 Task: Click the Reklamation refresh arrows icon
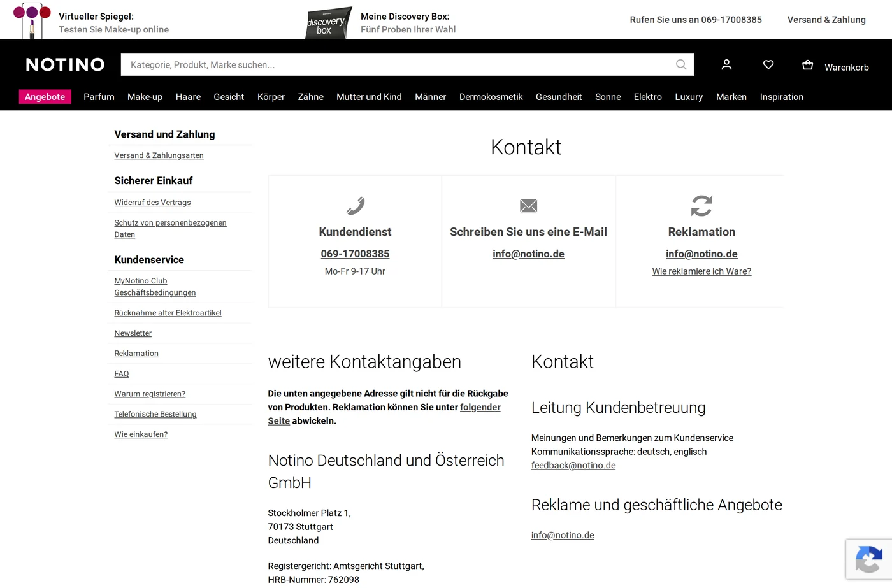[x=701, y=206]
